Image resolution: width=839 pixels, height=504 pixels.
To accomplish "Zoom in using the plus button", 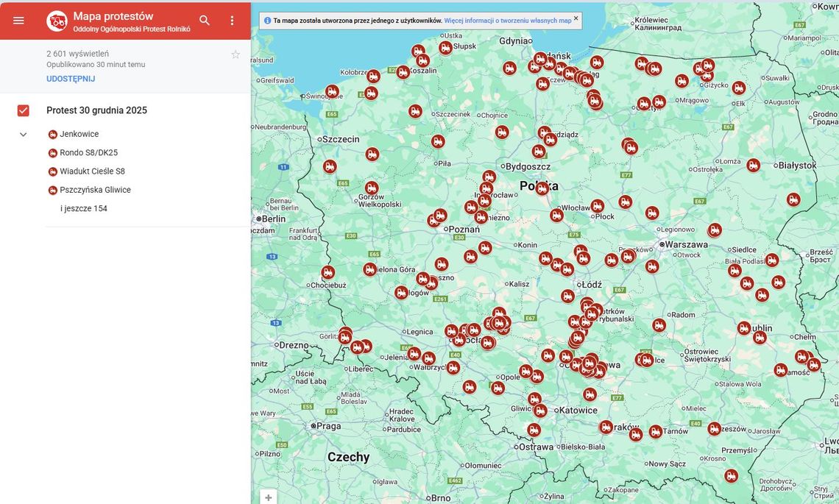I will tap(269, 497).
